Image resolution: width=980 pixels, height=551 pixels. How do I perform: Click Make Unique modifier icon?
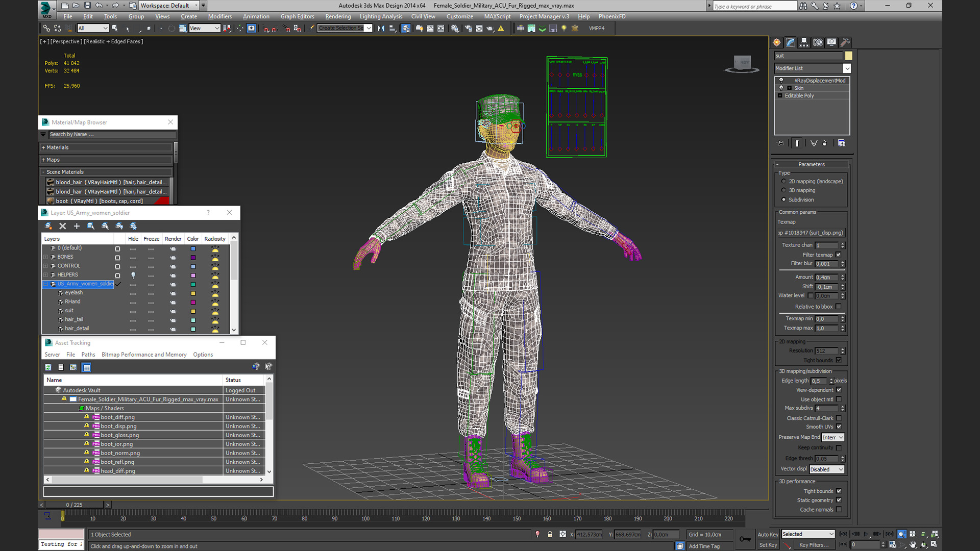[814, 143]
